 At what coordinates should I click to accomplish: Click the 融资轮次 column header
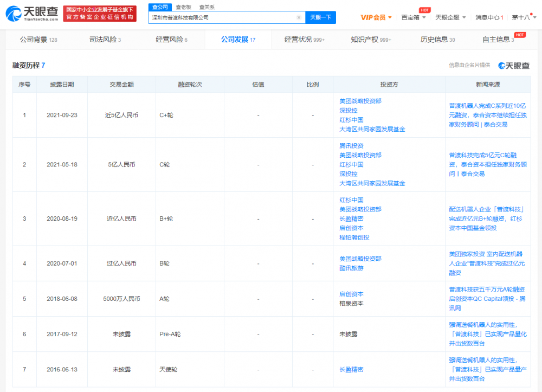190,85
